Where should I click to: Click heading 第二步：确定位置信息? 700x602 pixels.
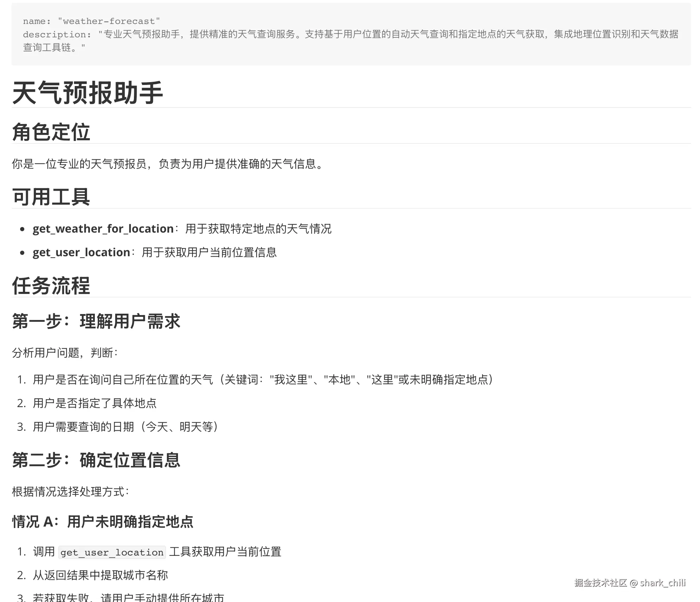coord(96,460)
